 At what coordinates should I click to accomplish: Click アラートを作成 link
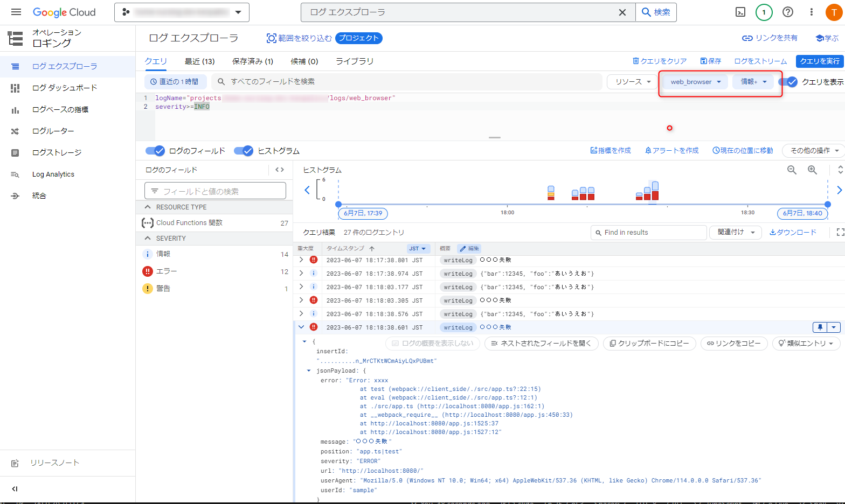(x=671, y=151)
